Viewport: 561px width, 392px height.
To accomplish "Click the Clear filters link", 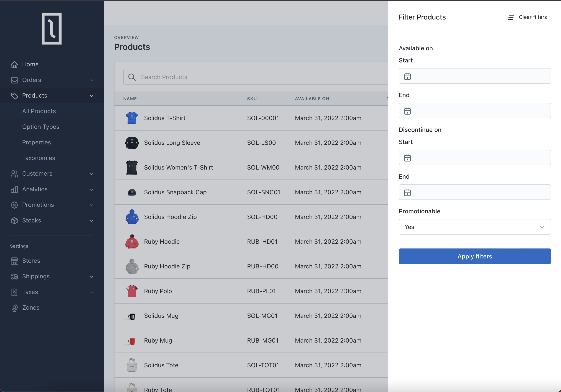I will (532, 17).
